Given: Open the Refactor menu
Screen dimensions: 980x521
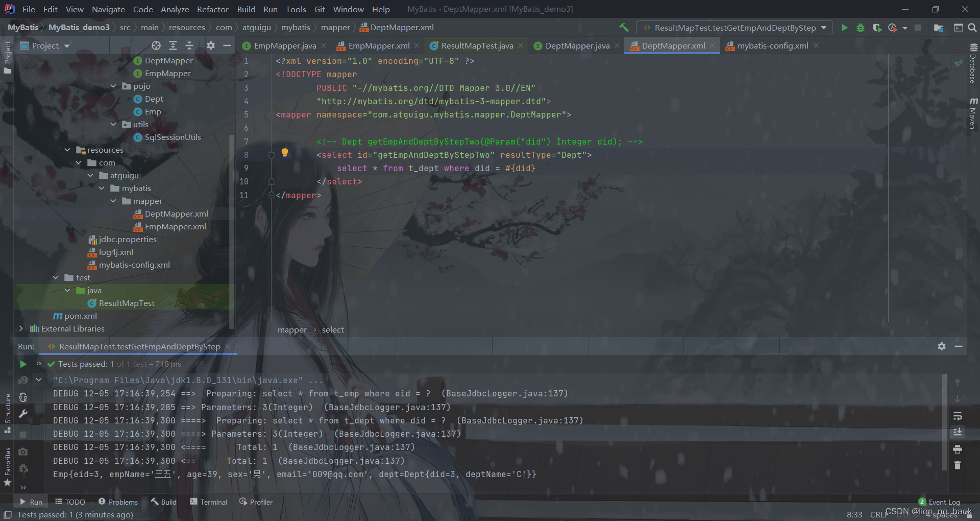Looking at the screenshot, I should pos(212,9).
